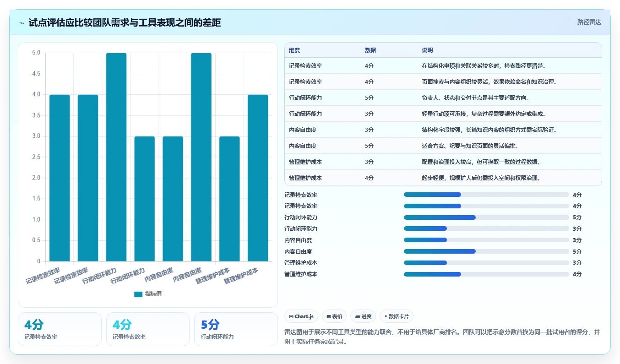The width and height of the screenshot is (620, 364).
Task: Click the 5.0 y-axis label
Action: point(36,53)
